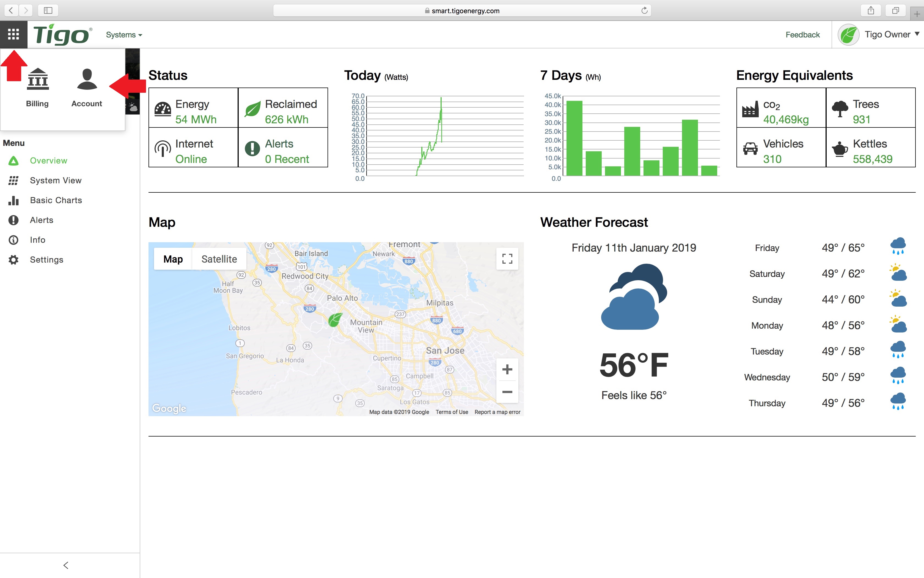The image size is (924, 578).
Task: Click the Trees icon
Action: [840, 109]
